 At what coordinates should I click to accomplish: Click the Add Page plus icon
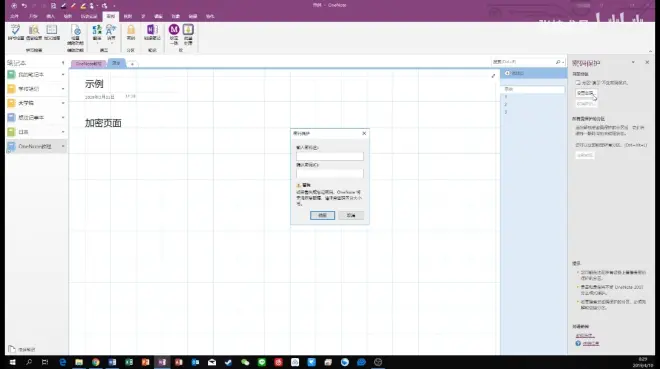tap(507, 73)
